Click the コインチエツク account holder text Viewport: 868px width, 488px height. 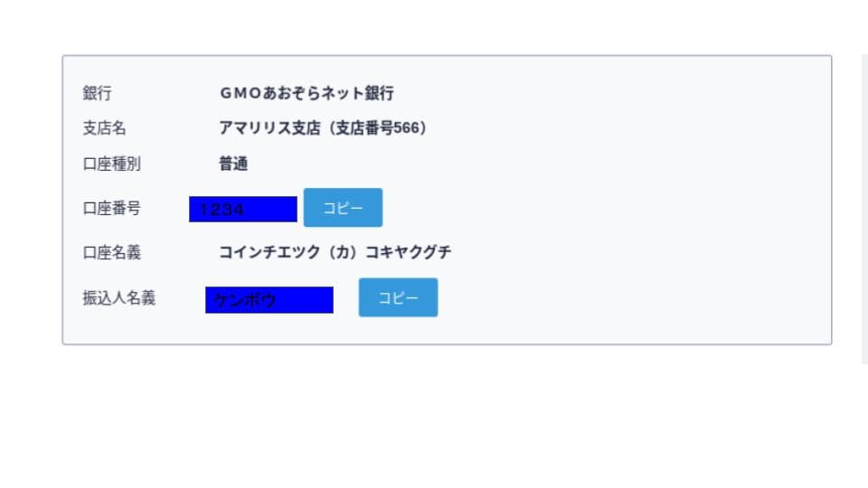point(269,252)
